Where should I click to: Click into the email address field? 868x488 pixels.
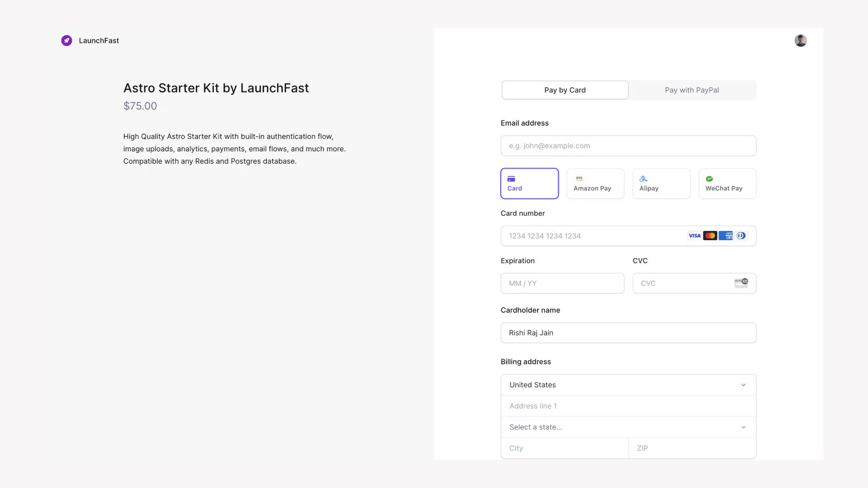point(628,145)
